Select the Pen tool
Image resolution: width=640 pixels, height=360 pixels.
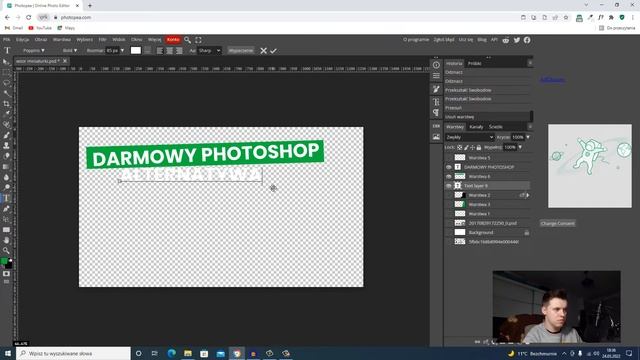pyautogui.click(x=6, y=209)
